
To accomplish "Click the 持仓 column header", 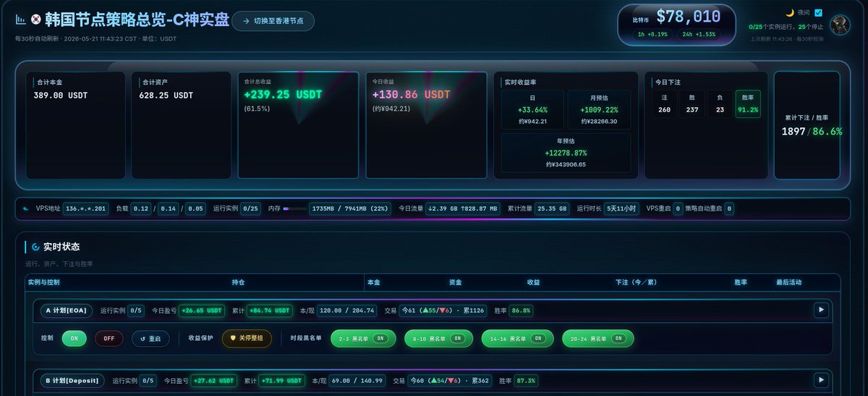I will [x=238, y=282].
